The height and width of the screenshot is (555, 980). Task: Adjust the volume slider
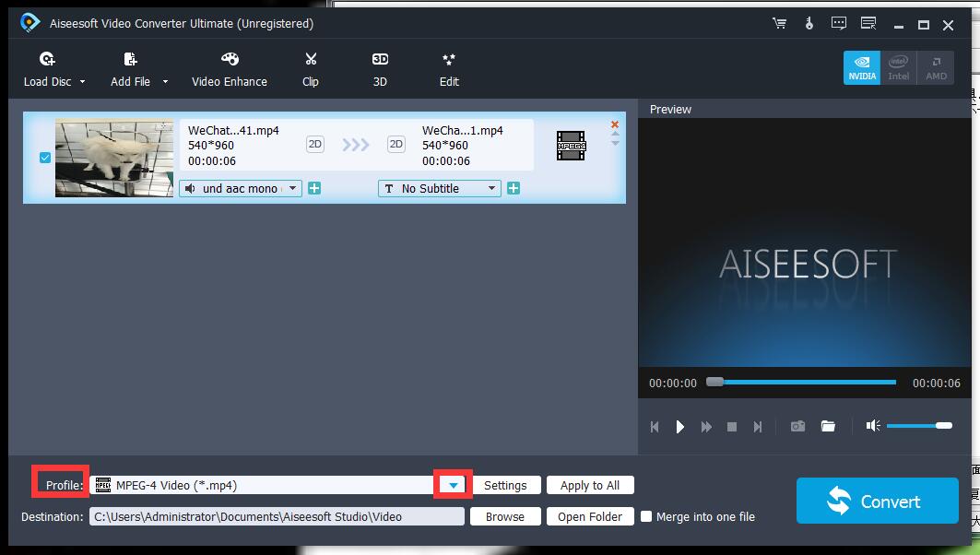919,426
